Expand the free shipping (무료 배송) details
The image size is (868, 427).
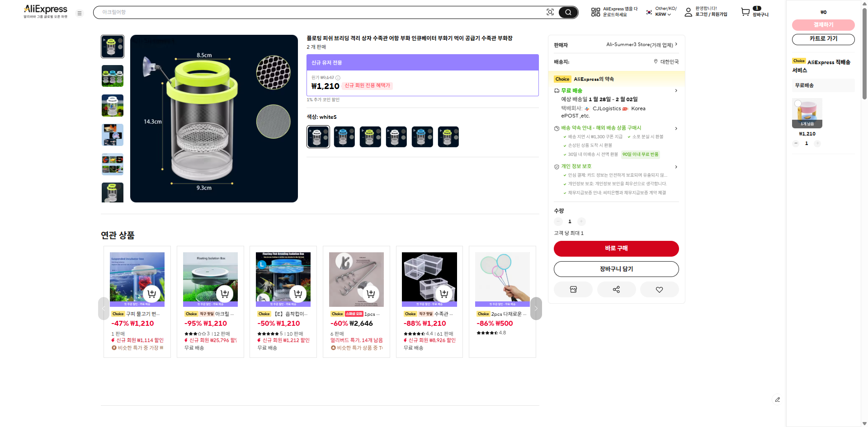click(676, 91)
